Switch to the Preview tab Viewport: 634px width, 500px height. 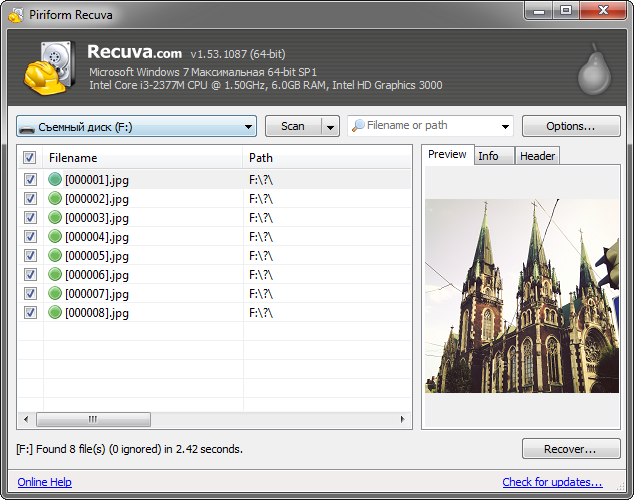447,154
